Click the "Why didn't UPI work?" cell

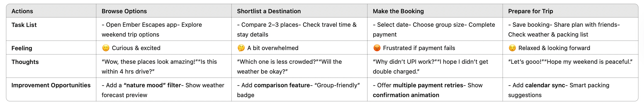[x=430, y=66]
